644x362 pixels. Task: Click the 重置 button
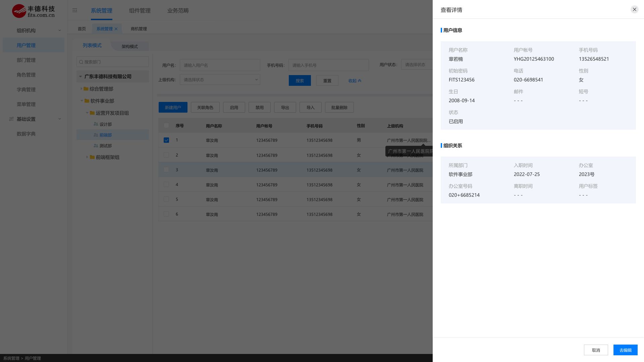pyautogui.click(x=327, y=80)
